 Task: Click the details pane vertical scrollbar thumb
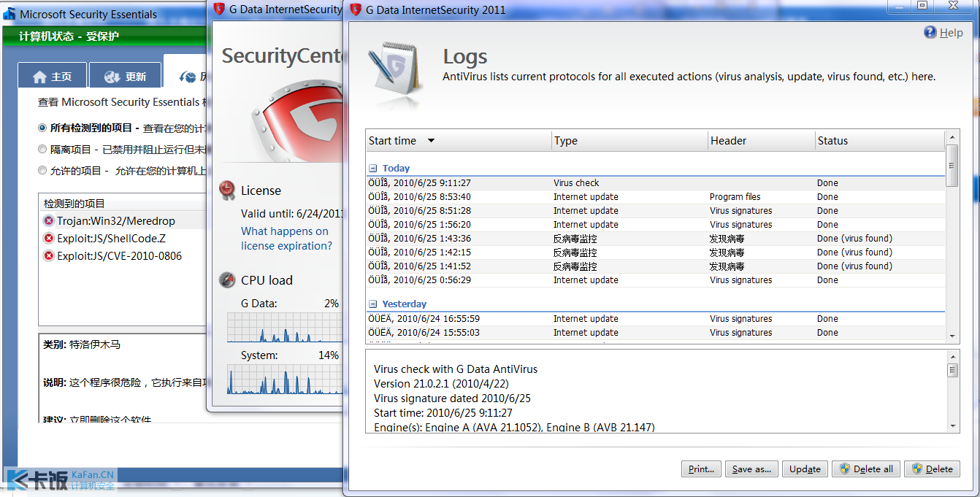point(952,371)
